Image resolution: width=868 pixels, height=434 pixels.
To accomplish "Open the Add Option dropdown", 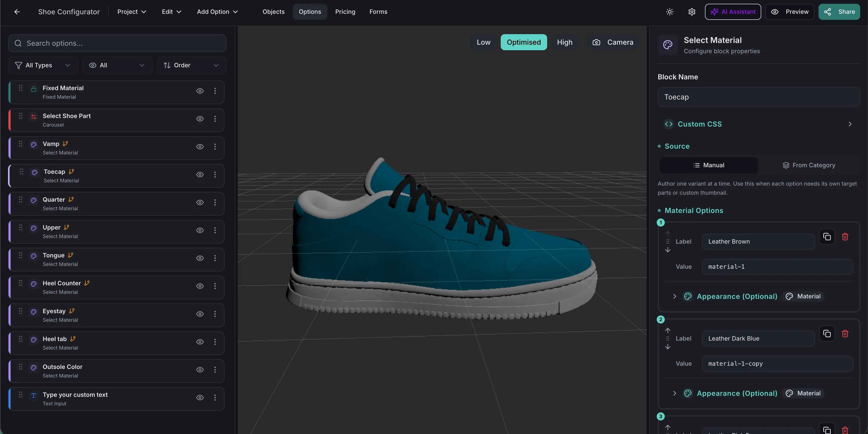I will [217, 12].
